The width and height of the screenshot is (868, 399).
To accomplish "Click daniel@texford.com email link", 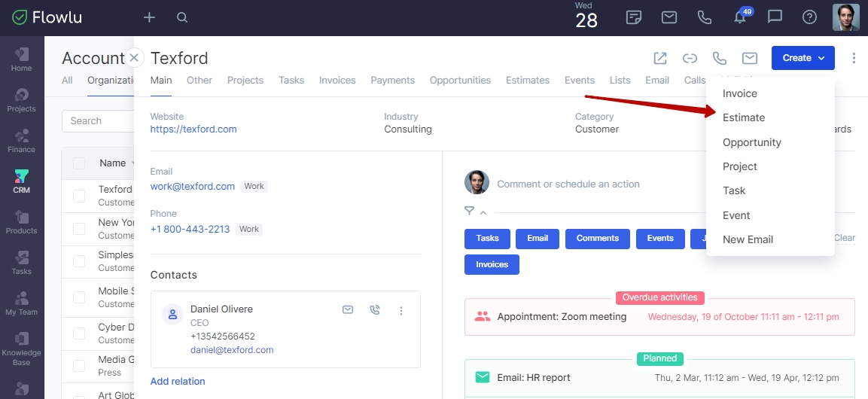I will (x=232, y=350).
